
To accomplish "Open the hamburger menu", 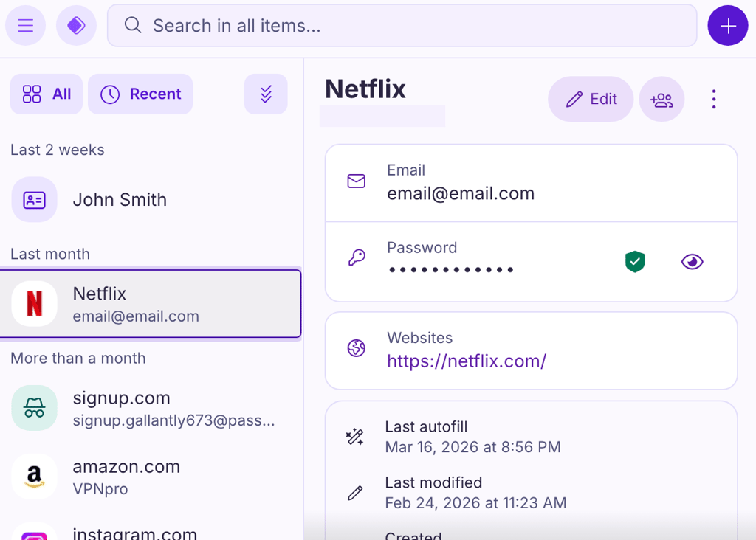I will click(26, 26).
